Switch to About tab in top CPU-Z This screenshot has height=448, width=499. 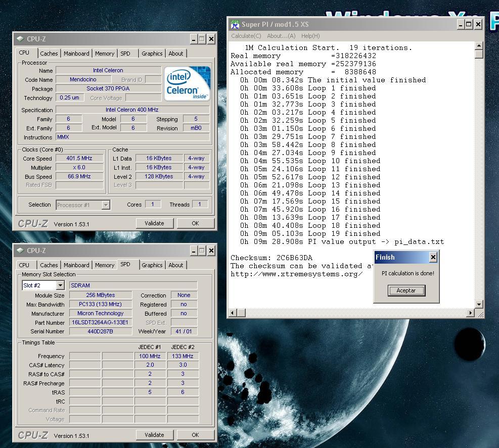pyautogui.click(x=176, y=54)
